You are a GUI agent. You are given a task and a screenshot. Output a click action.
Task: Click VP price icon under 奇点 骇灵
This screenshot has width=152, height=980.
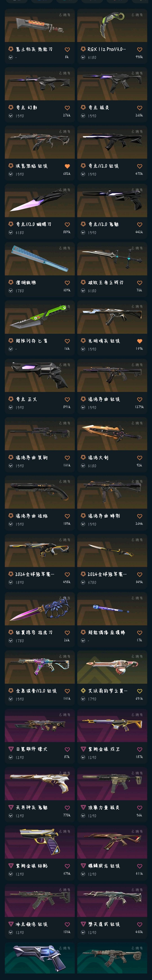coord(83,116)
